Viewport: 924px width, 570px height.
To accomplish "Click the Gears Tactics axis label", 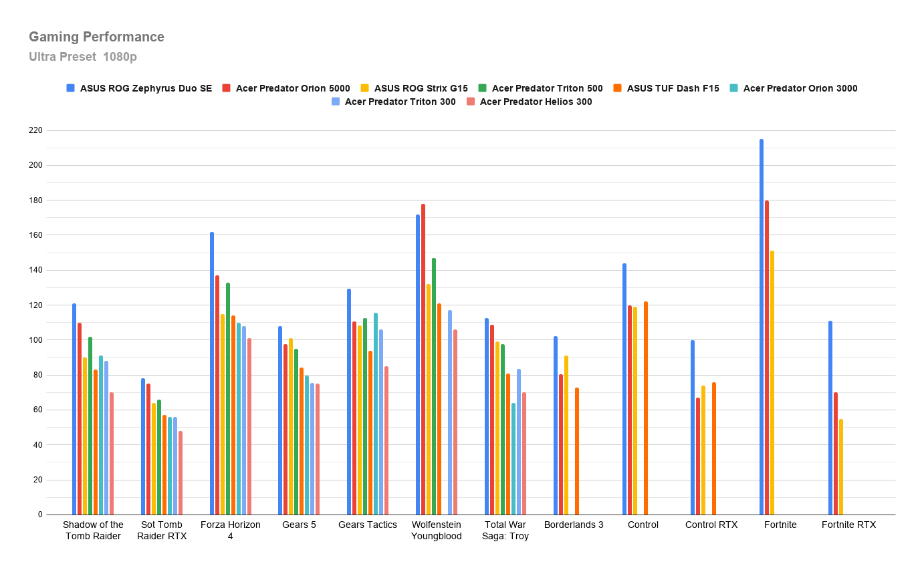I will 368,525.
